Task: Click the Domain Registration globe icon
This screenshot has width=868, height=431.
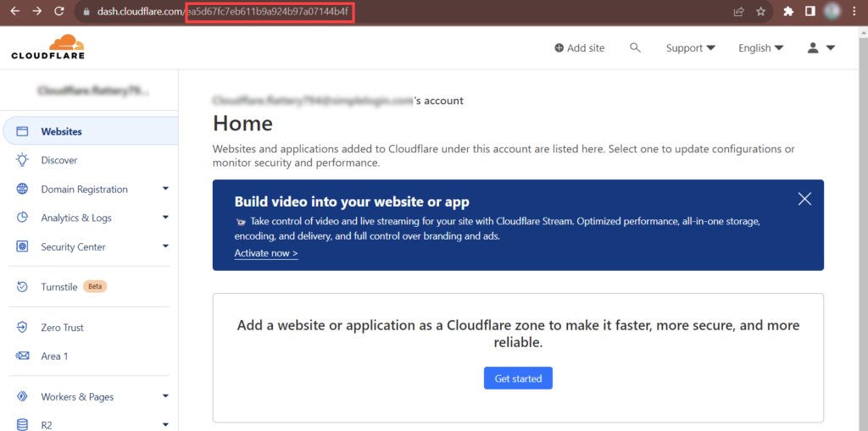Action: [22, 189]
